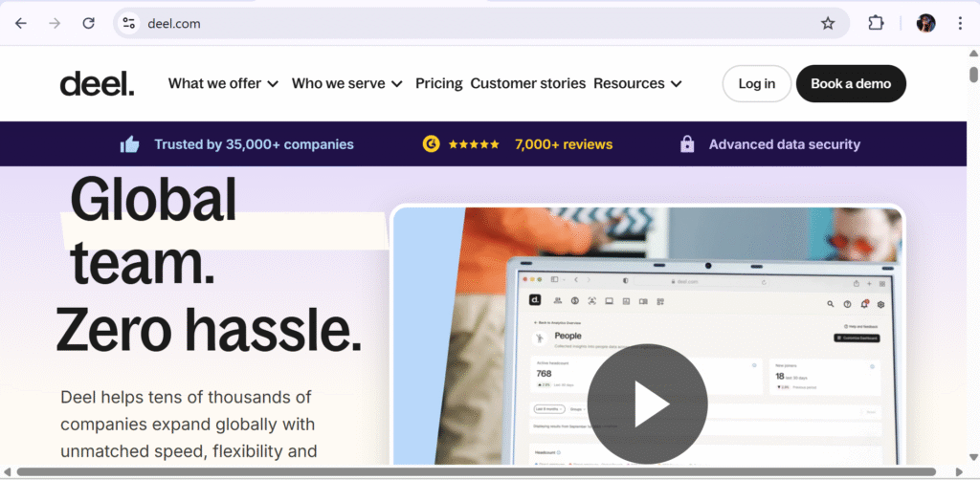This screenshot has height=480, width=980.
Task: Click the horizontal scrollbar left arrow
Action: (7, 472)
